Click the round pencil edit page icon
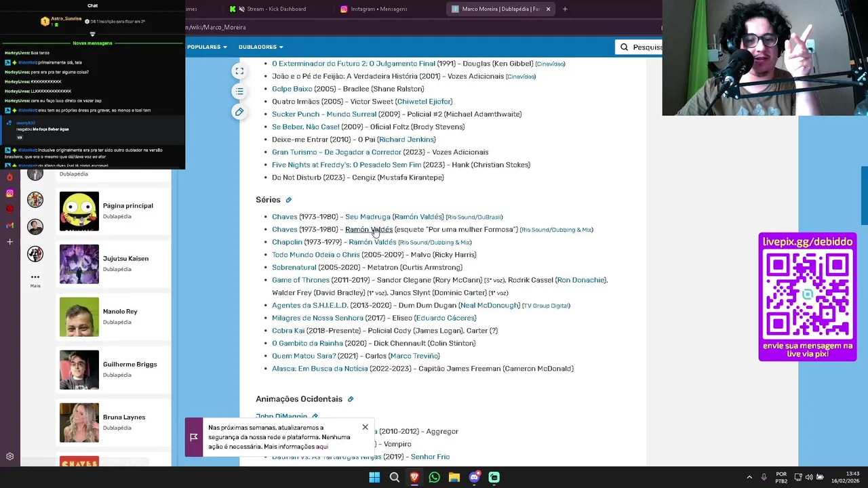The image size is (868, 488). 239,112
